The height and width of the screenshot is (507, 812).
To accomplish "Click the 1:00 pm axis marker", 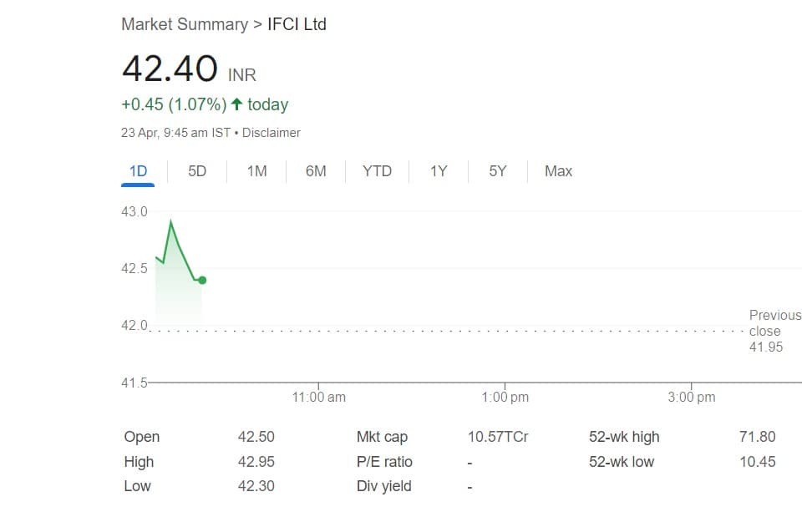I will point(505,398).
